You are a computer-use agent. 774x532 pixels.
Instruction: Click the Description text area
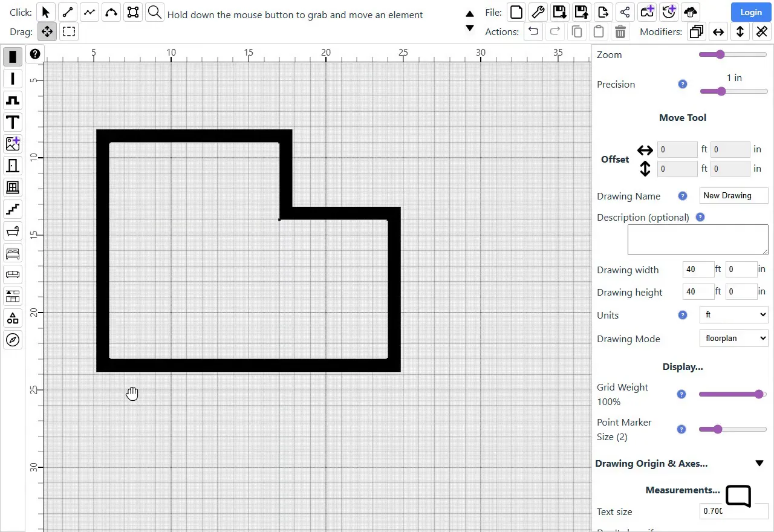pyautogui.click(x=698, y=240)
